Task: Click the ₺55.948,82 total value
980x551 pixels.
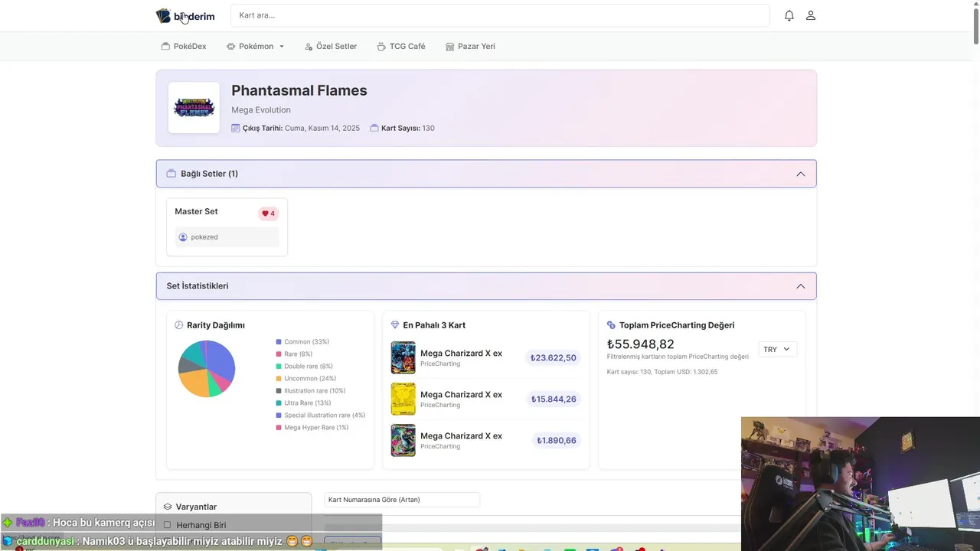Action: pyautogui.click(x=641, y=344)
